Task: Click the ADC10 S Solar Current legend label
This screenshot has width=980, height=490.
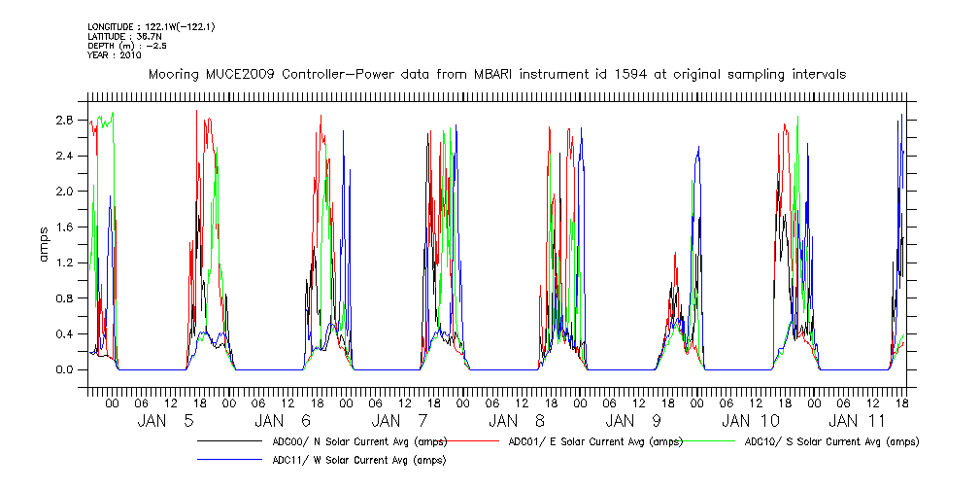Action: pyautogui.click(x=830, y=441)
